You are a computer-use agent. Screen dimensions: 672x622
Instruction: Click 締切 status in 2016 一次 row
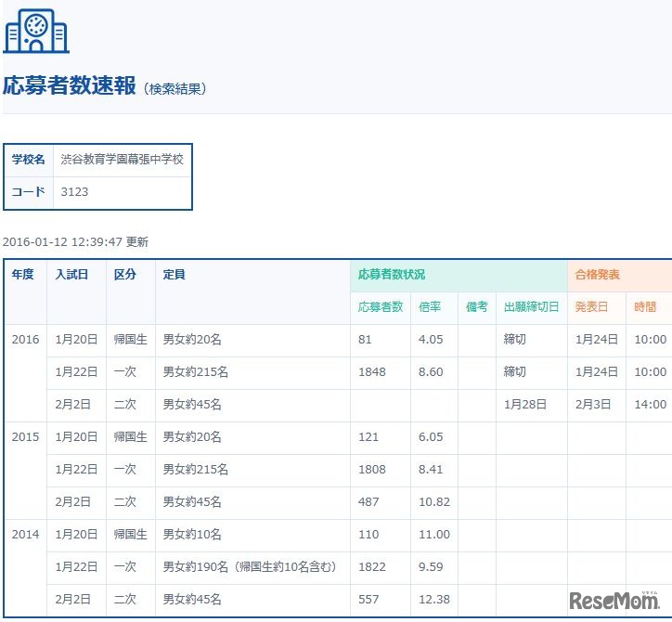(x=515, y=371)
